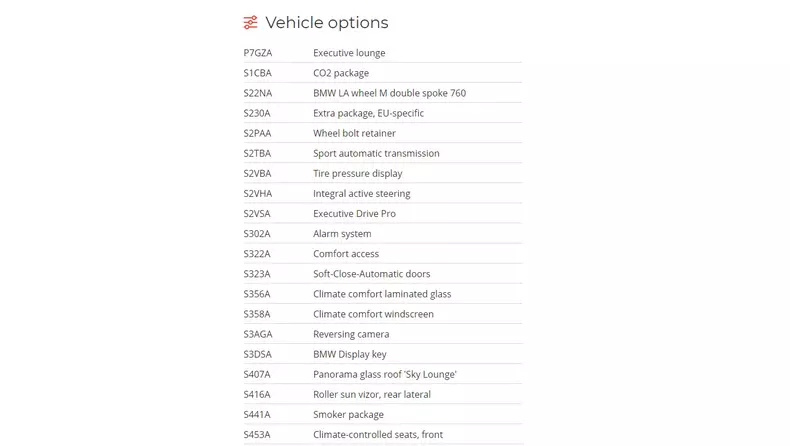790x446 pixels.
Task: Click the sliders icon beside Vehicle options
Action: 251,23
